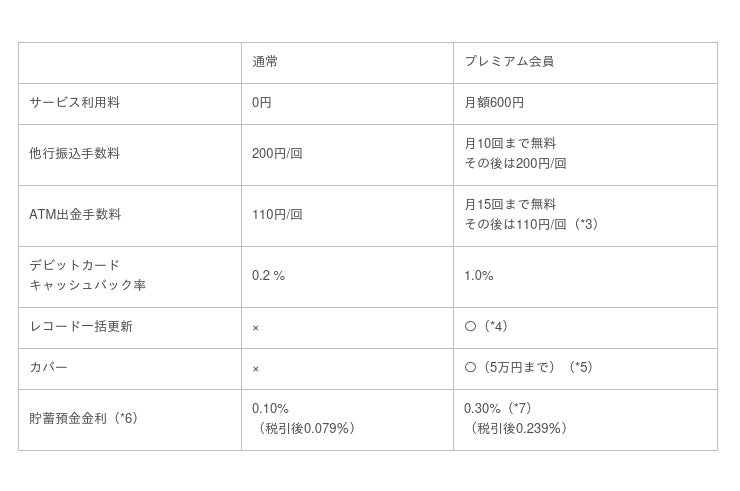Image resolution: width=740 pixels, height=491 pixels.
Task: Click the 月15回まで無料 text
Action: [510, 205]
